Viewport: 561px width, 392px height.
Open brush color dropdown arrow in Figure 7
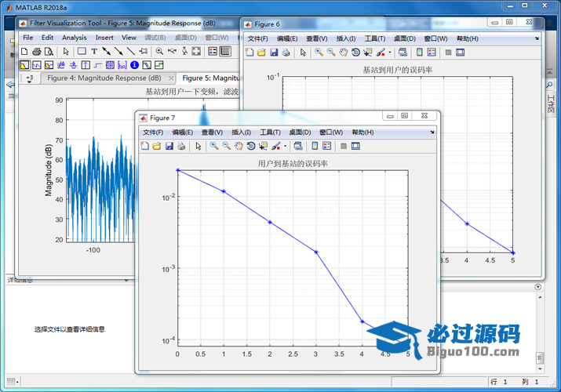pyautogui.click(x=285, y=146)
